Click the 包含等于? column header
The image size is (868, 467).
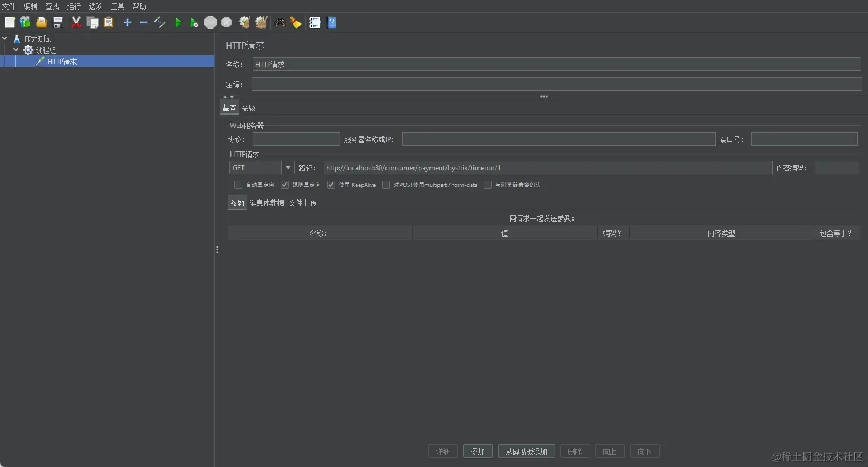837,233
